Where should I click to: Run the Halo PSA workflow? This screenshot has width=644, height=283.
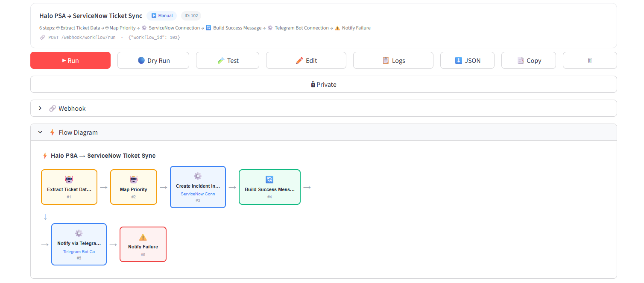coord(70,60)
